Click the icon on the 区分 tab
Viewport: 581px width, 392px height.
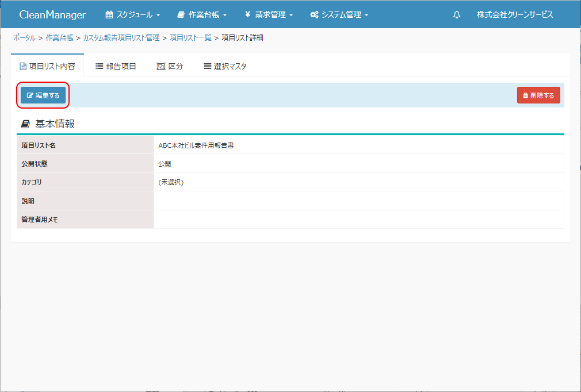pyautogui.click(x=161, y=66)
